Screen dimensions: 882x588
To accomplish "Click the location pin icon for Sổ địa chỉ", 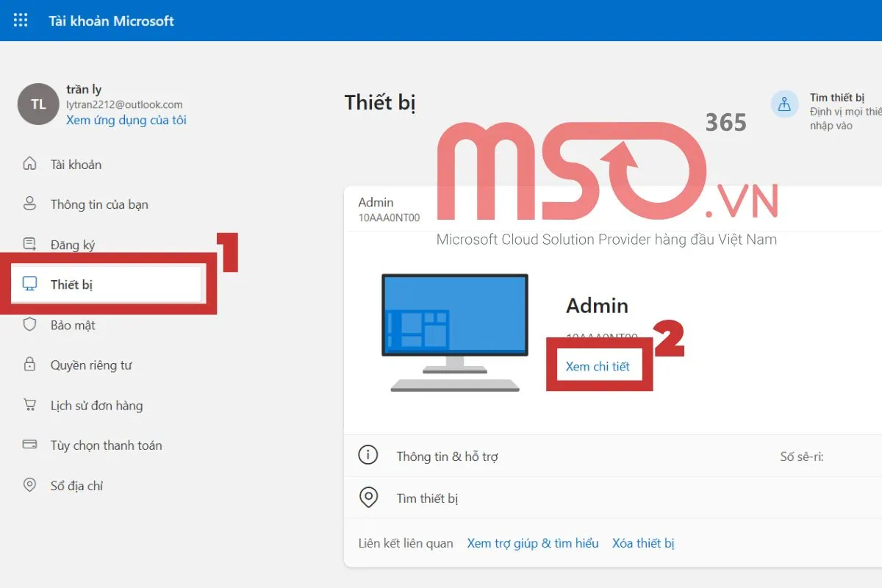I will click(29, 485).
